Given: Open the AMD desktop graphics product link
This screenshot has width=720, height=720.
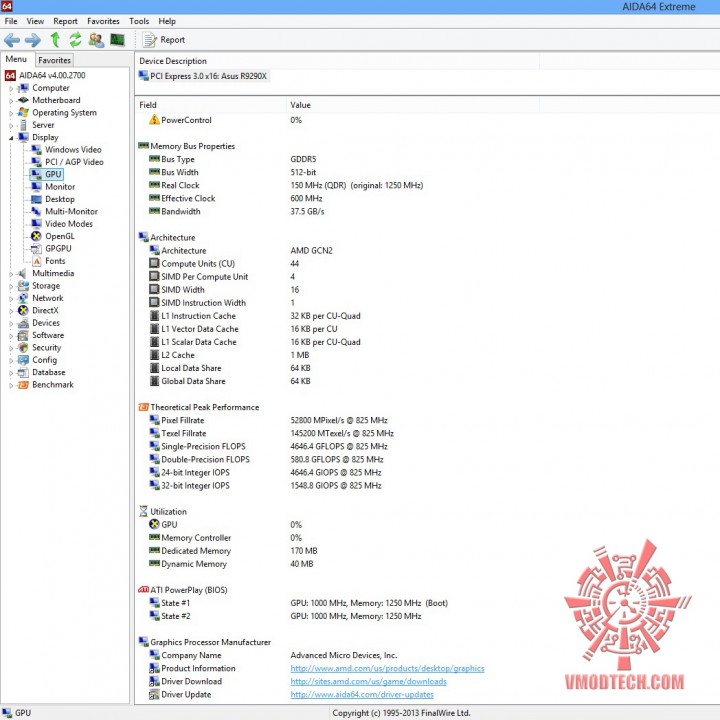Looking at the screenshot, I should coord(387,669).
